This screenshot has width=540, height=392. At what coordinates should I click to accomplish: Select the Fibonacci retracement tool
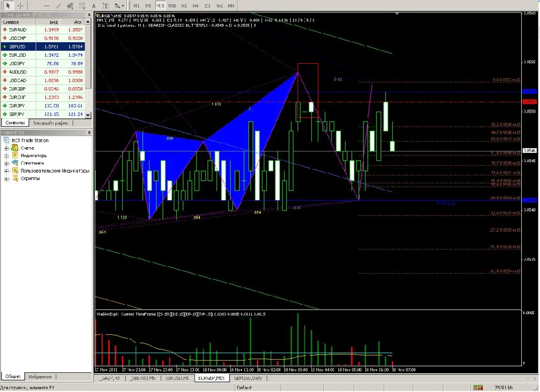tap(82, 6)
